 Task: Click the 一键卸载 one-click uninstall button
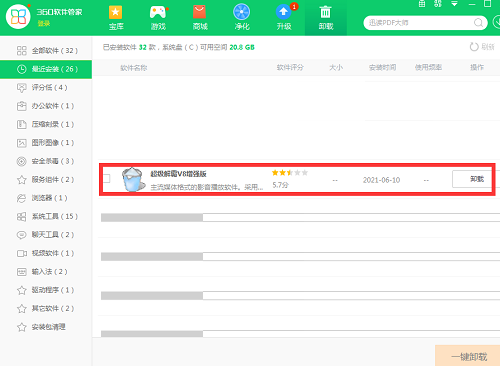tap(468, 356)
